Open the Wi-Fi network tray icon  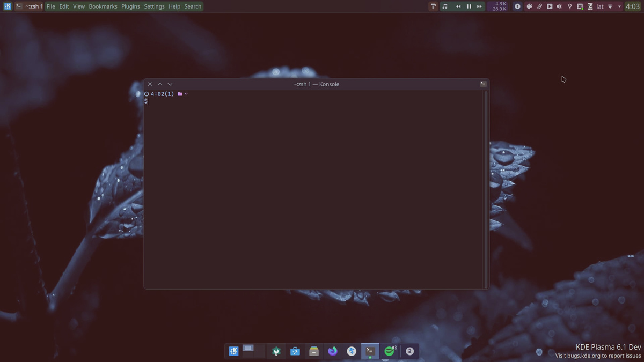[x=610, y=6]
